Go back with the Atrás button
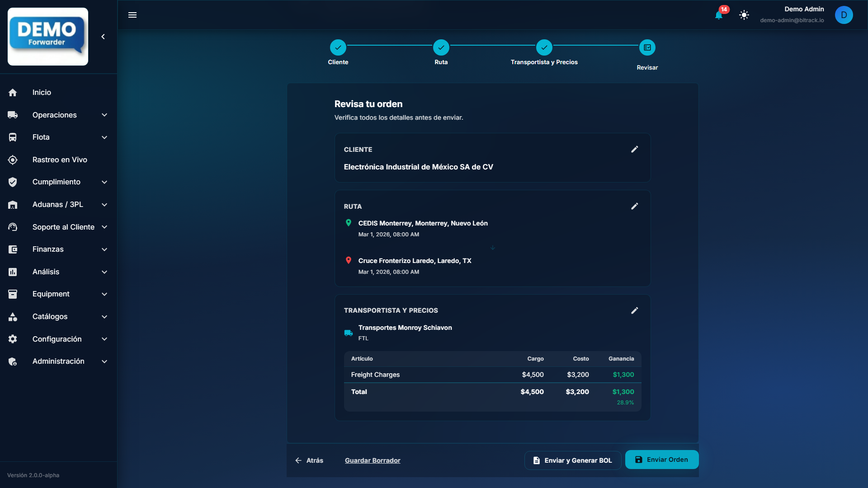Screen dimensions: 868x488 click(309, 460)
